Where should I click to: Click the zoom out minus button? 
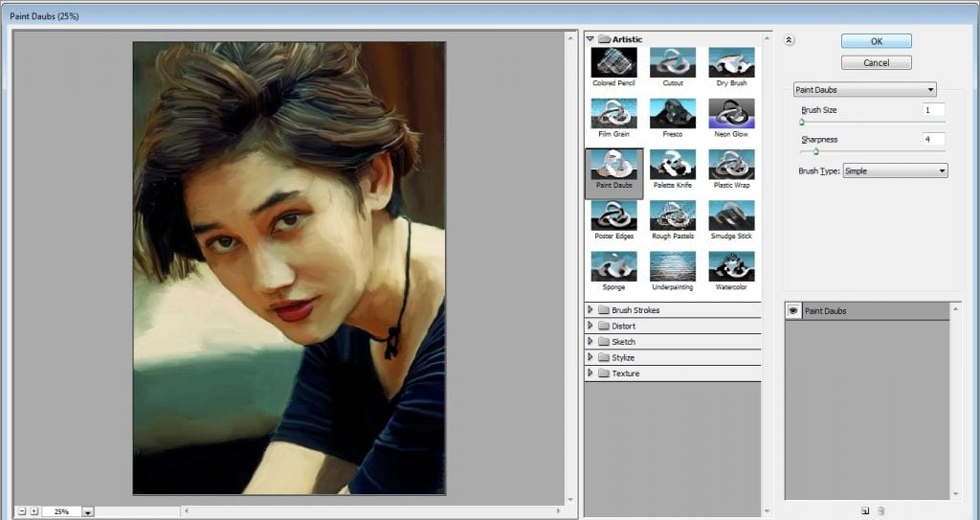coord(21,511)
